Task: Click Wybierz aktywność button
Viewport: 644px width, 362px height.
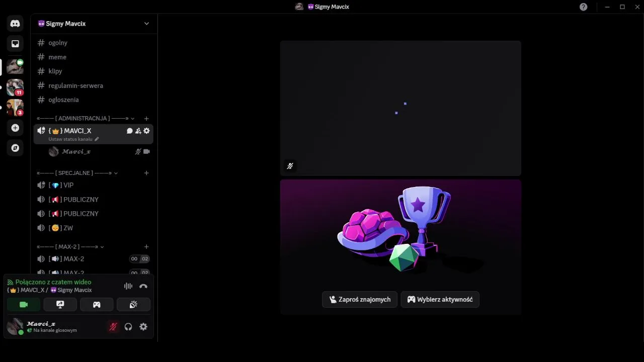Action: (440, 299)
